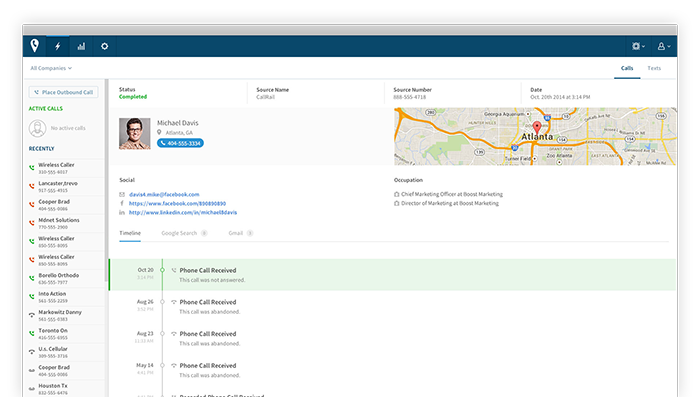Click phone icon in Oct 20 timeline entry
Viewport: 700px width, 397px height.
pyautogui.click(x=174, y=270)
